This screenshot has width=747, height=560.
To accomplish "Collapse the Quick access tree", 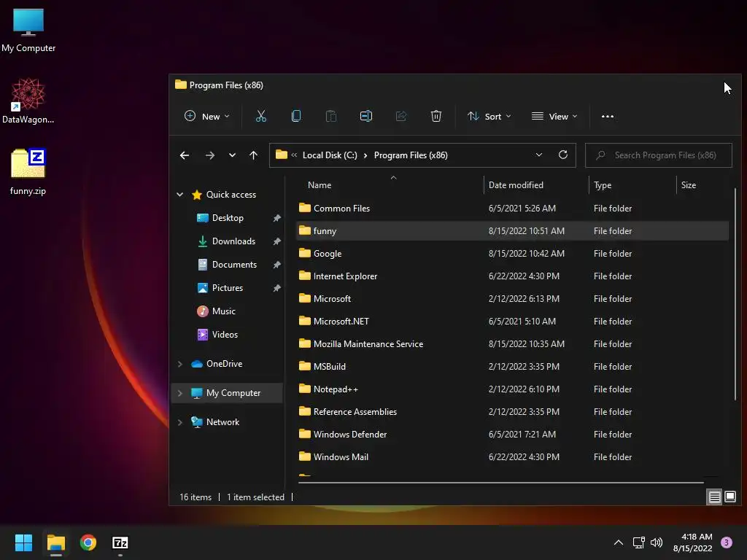I will pyautogui.click(x=179, y=194).
